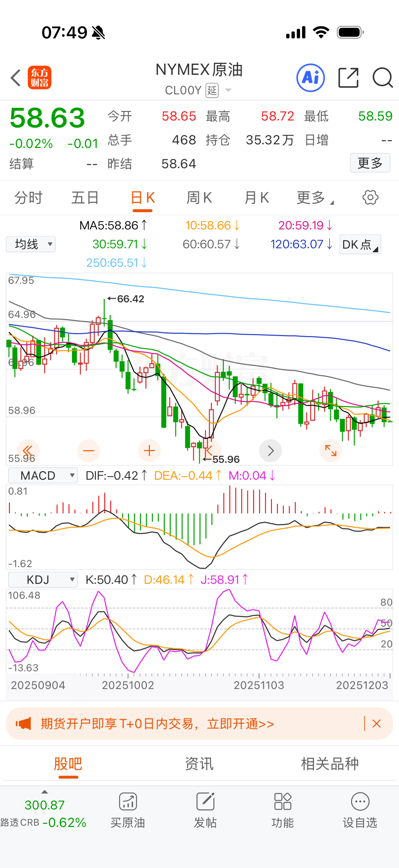399x868 pixels.
Task: Expand the 更多 chart period menu
Action: 315,197
